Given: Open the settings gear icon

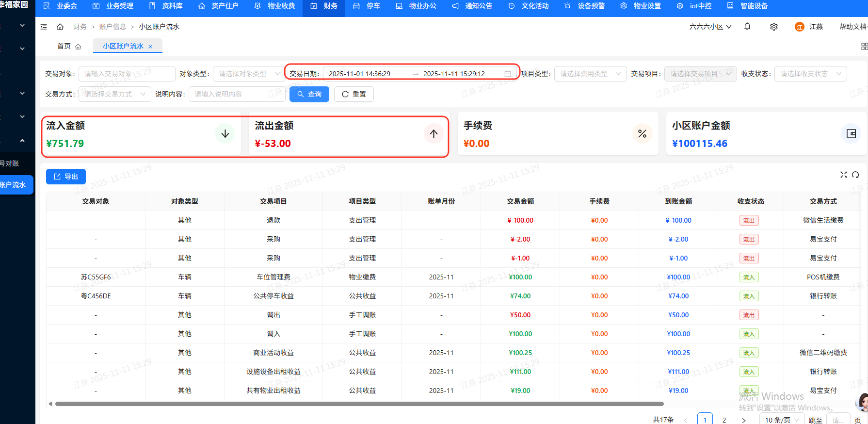Looking at the screenshot, I should pyautogui.click(x=774, y=27).
